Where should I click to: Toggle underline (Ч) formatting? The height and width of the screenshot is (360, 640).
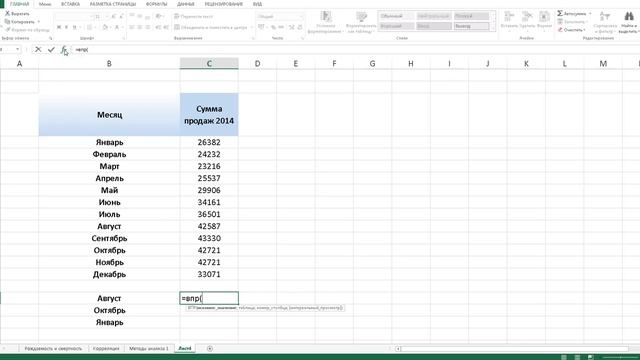74,27
